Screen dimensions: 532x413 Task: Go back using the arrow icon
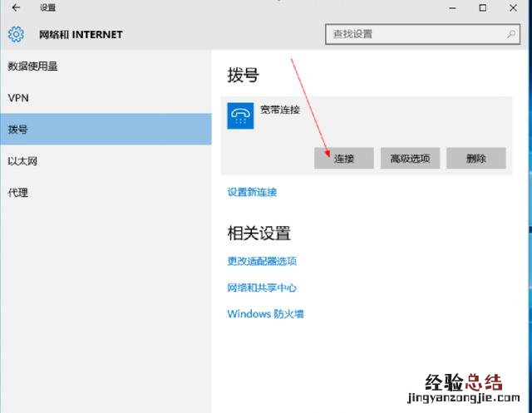click(x=16, y=8)
